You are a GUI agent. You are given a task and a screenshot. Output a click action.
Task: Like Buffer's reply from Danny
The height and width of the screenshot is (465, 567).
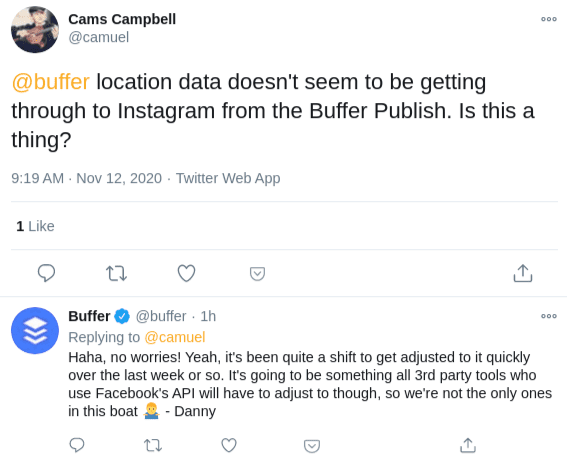(x=229, y=445)
